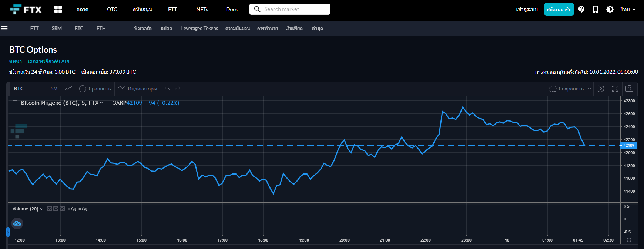Open Volume indicator settings gear
The height and width of the screenshot is (249, 644).
pyautogui.click(x=56, y=209)
